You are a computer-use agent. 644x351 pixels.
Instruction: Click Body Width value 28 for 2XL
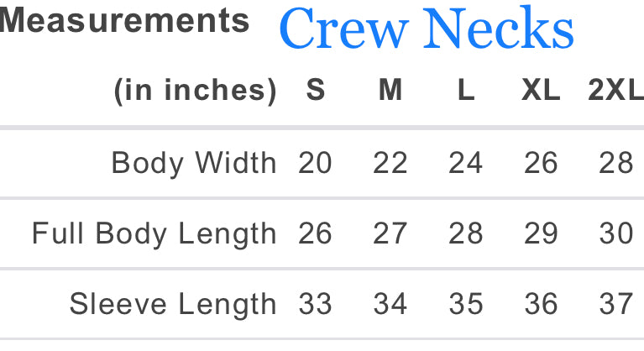[x=616, y=162]
